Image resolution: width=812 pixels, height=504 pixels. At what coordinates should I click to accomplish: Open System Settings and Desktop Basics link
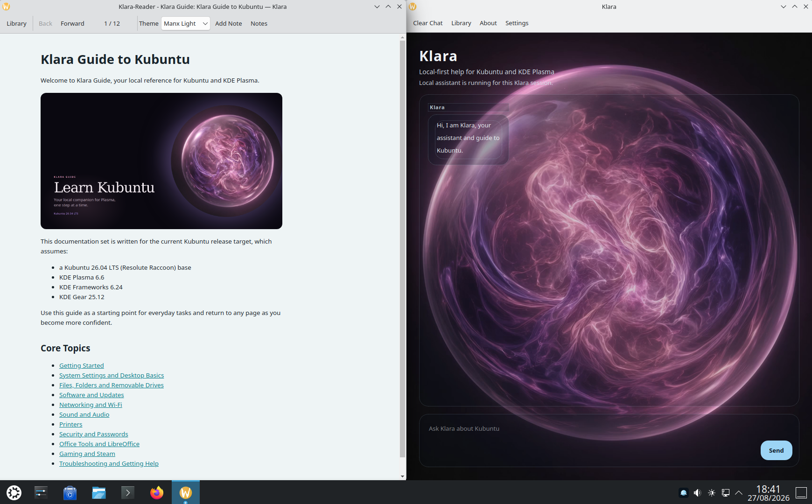tap(112, 375)
